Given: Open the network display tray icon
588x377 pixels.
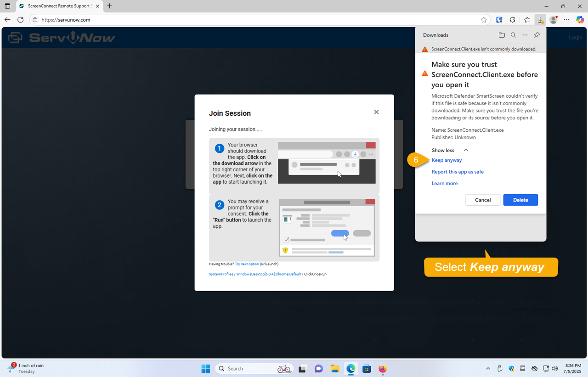Looking at the screenshot, I should (x=545, y=369).
